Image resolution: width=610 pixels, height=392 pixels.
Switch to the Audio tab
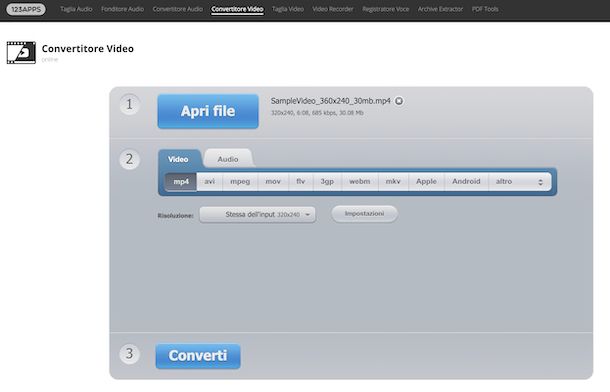click(228, 159)
